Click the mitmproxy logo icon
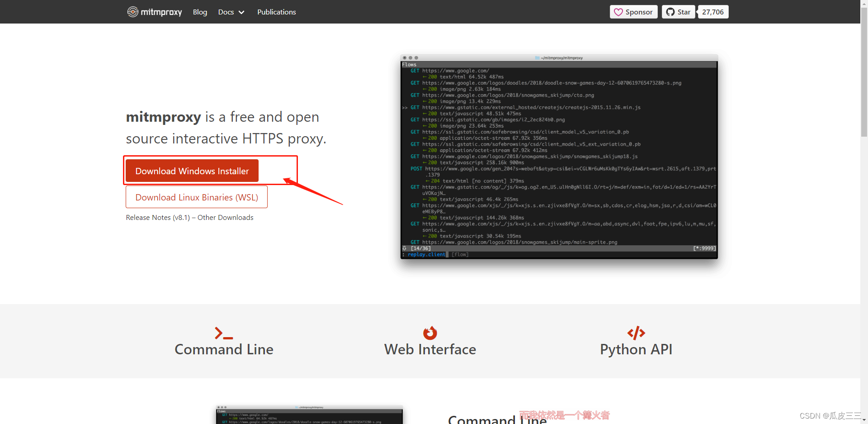 coord(132,12)
